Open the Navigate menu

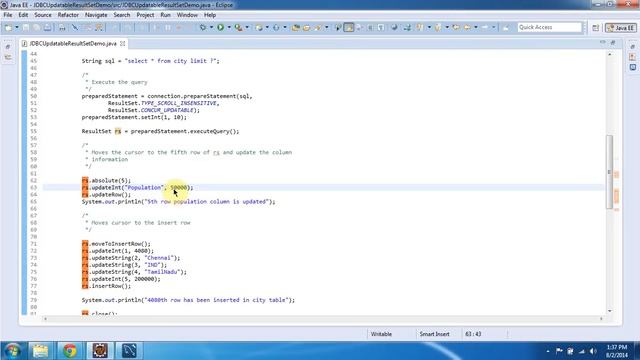click(x=96, y=15)
